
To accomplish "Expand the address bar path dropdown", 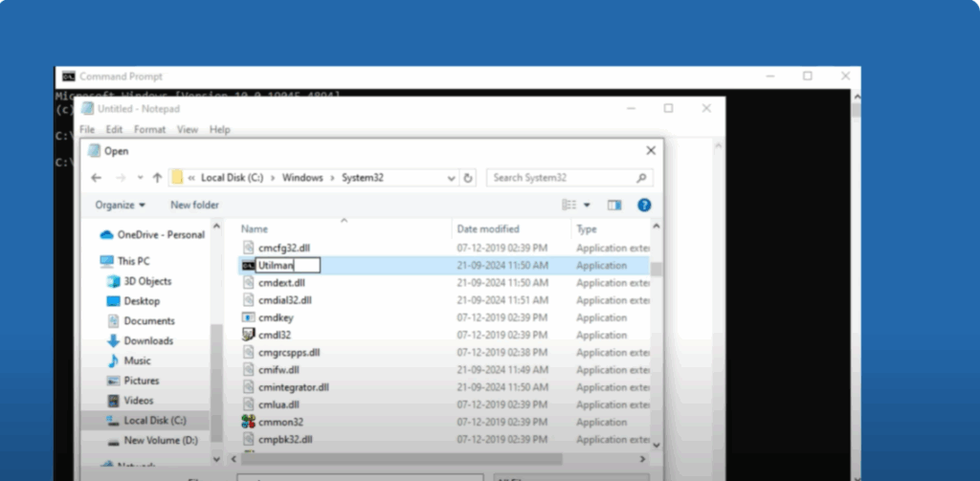I will click(x=452, y=178).
